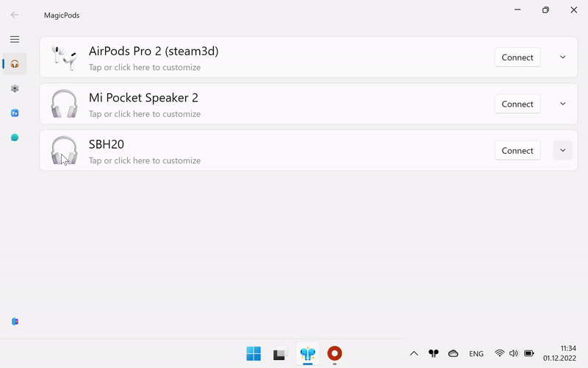
Task: Show hidden system tray icons
Action: (414, 353)
